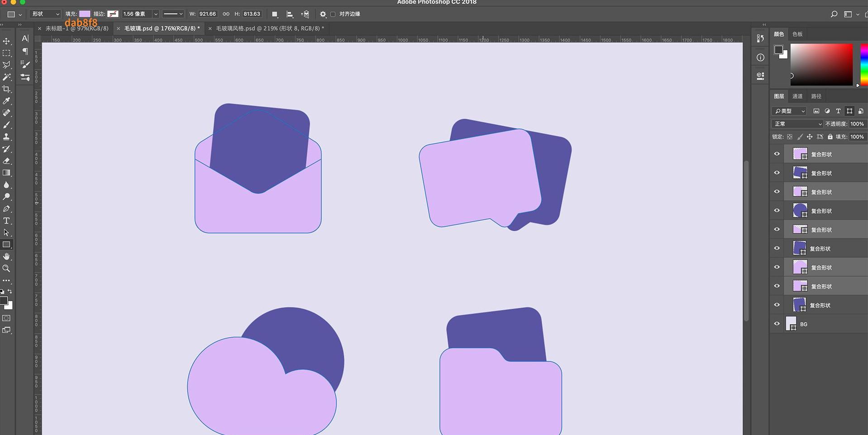This screenshot has height=435, width=868.
Task: Select the Horizontal Type tool
Action: [x=7, y=221]
